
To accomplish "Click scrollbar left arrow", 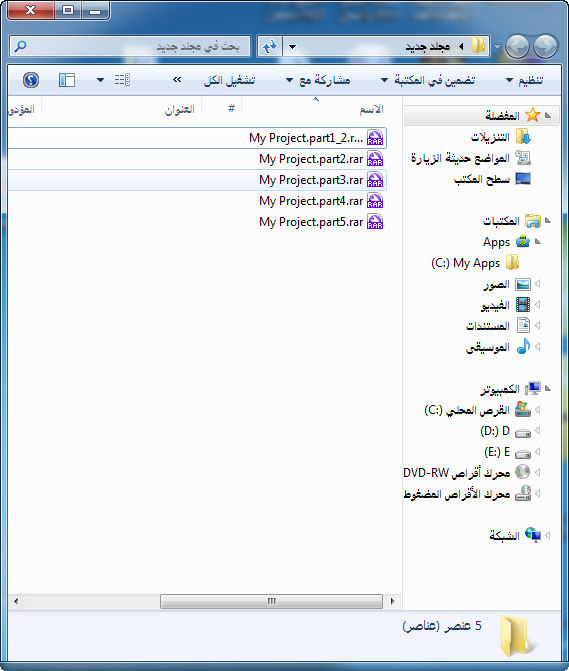I will [x=16, y=601].
